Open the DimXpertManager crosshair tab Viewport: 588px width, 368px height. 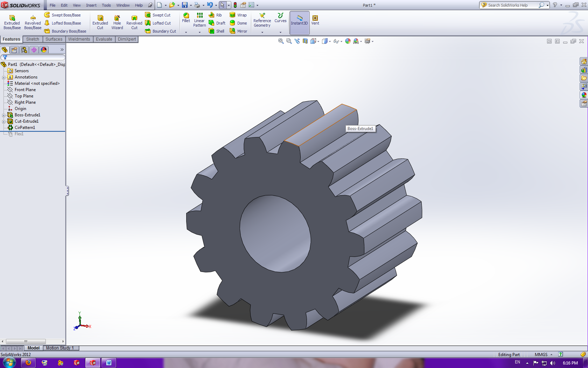34,50
